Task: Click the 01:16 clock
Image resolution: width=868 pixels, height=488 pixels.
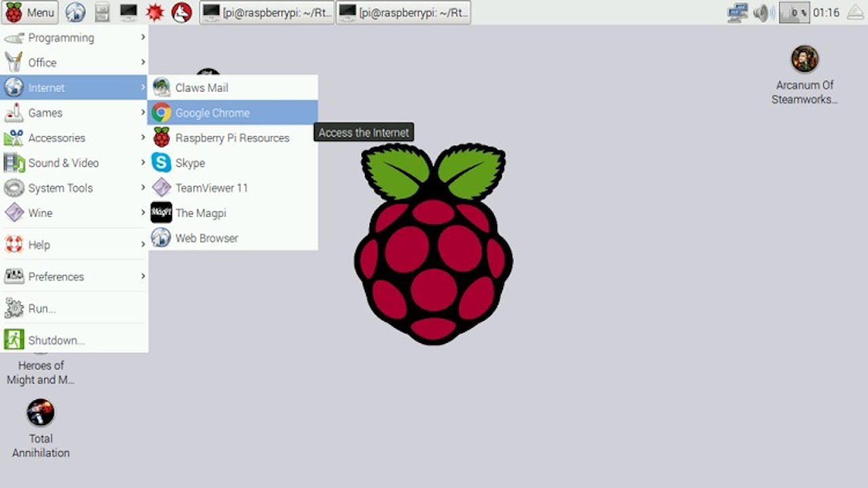Action: pyautogui.click(x=826, y=12)
